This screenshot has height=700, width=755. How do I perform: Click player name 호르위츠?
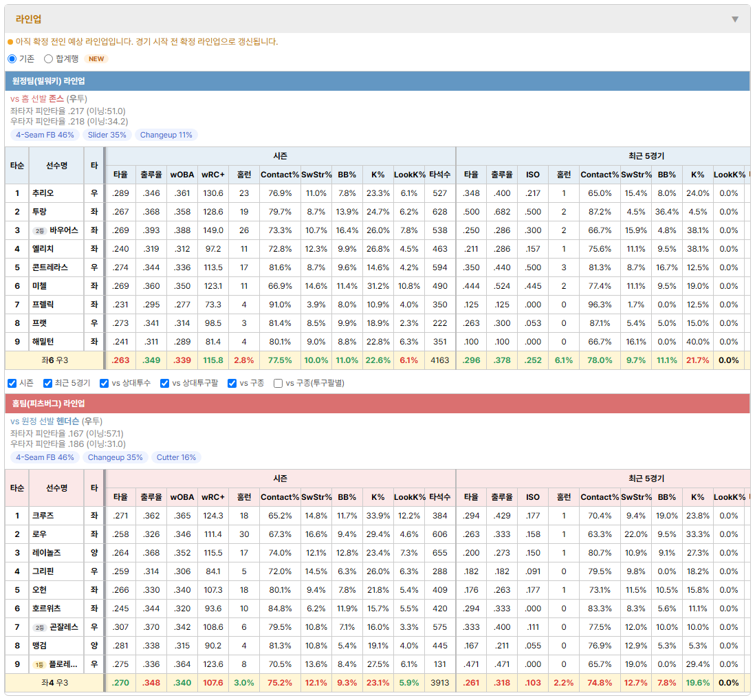(x=47, y=609)
